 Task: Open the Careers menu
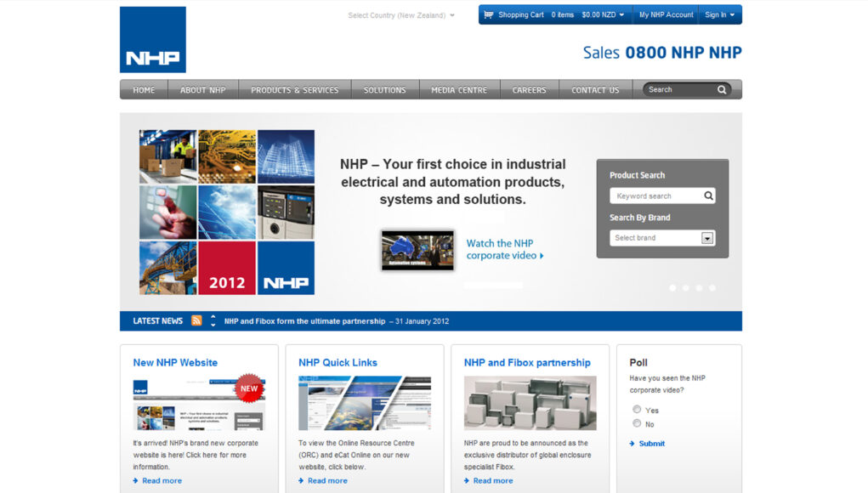529,89
